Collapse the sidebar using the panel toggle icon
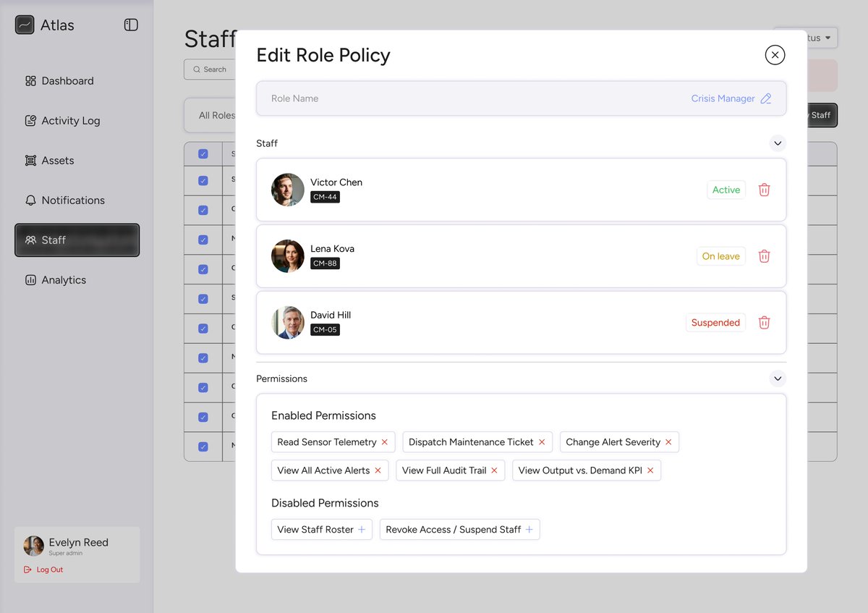The width and height of the screenshot is (868, 613). 131,24
